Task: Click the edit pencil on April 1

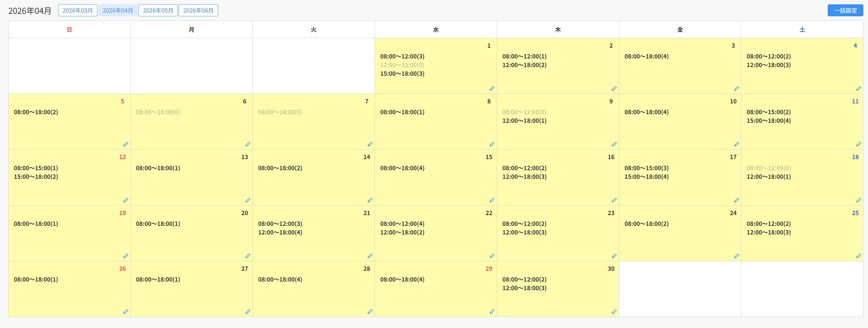Action: 492,89
